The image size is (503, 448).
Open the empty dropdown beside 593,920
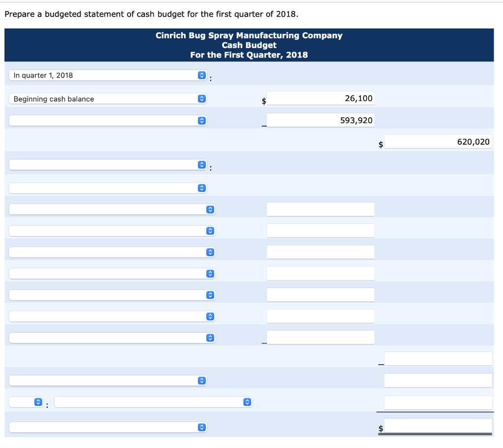108,121
